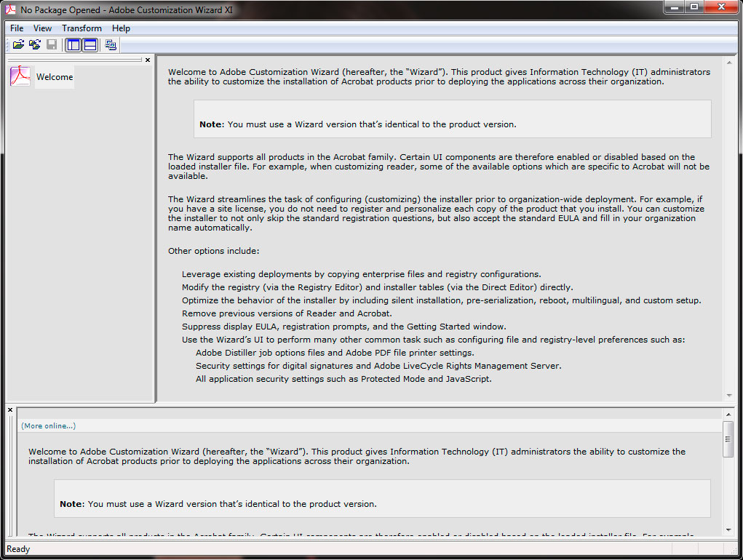Click the Adobe icon beside Welcome
Screen dimensions: 743x560
(x=20, y=76)
